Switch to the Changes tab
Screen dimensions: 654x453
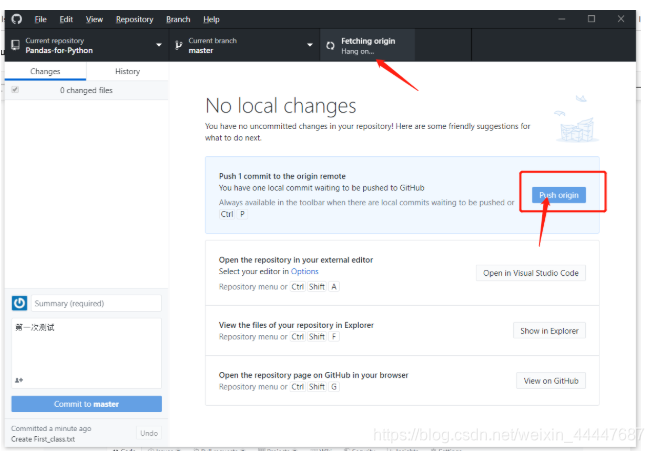pos(45,71)
